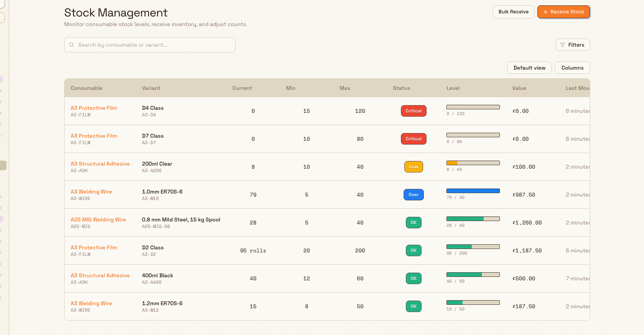
Task: Click the 28 / 40 level bar
Action: (473, 219)
